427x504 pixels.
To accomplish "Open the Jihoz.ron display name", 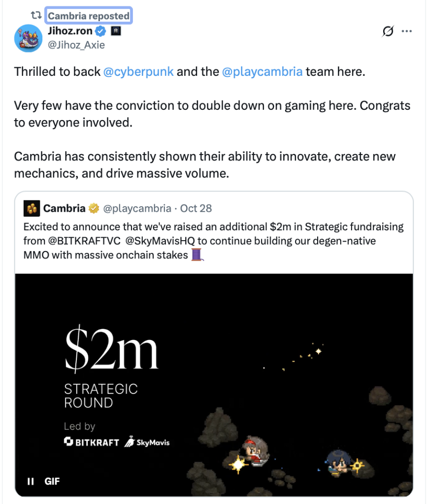I will (69, 31).
